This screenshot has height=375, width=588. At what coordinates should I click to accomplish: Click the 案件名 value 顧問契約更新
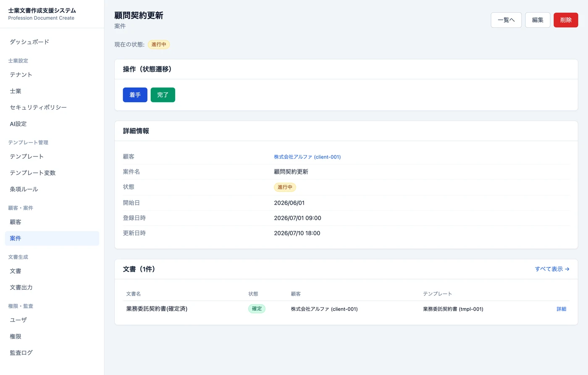(291, 172)
